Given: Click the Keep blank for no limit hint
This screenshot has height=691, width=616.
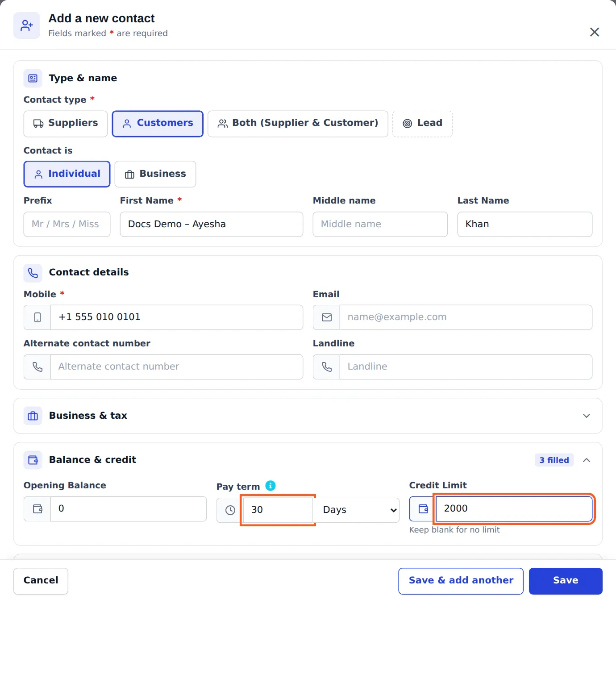Looking at the screenshot, I should click(454, 530).
